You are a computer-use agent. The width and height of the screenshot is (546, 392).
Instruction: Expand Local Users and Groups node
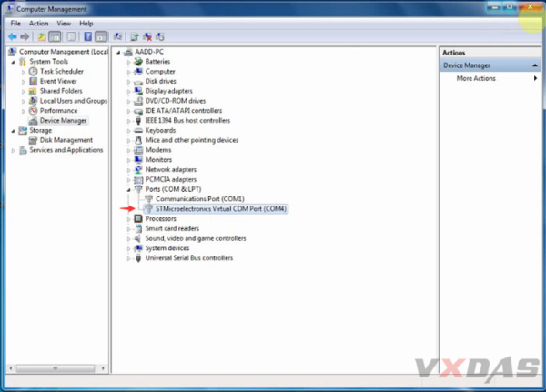[24, 101]
